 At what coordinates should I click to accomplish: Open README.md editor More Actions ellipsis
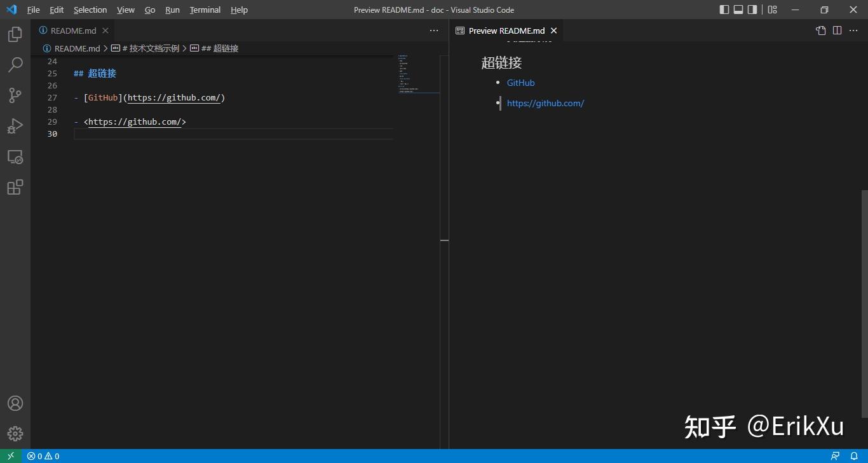[434, 31]
